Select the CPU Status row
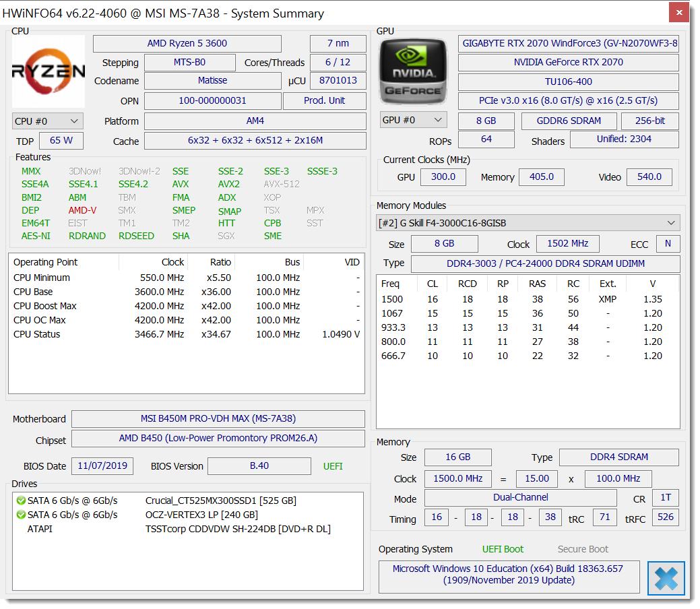The image size is (700, 609). tap(187, 334)
